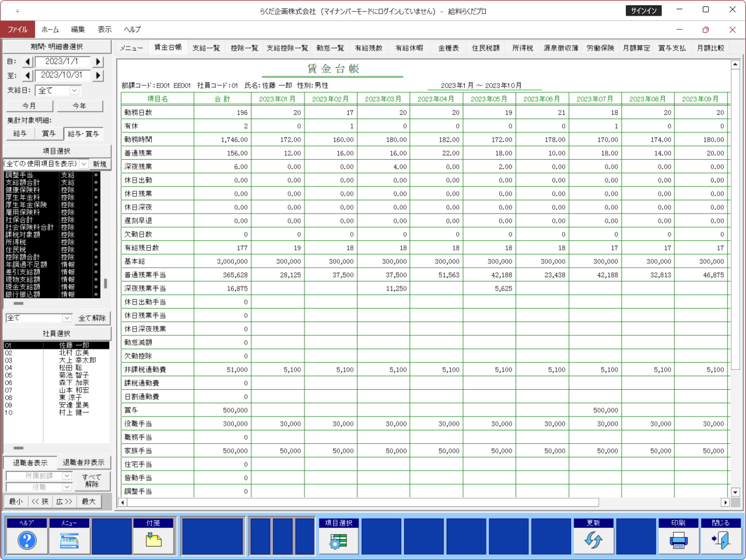The image size is (746, 560).
Task: Switch to the 支給一覧 tab
Action: (x=206, y=48)
